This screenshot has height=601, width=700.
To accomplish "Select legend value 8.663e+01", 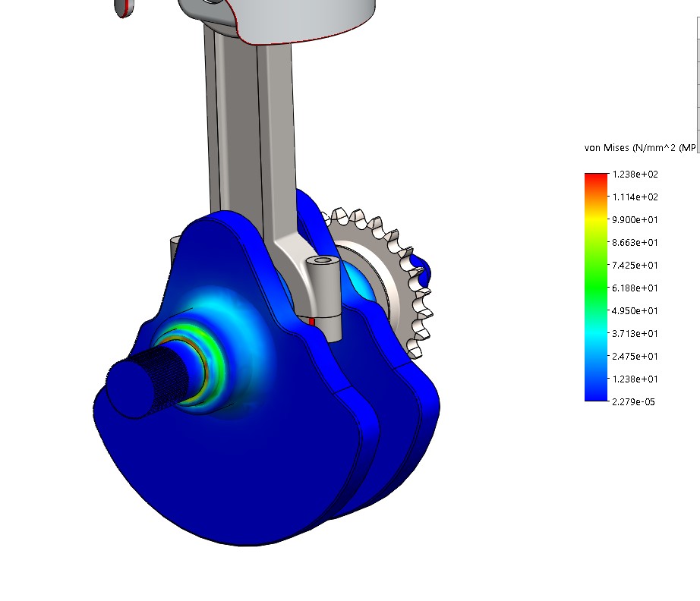I will pos(635,243).
